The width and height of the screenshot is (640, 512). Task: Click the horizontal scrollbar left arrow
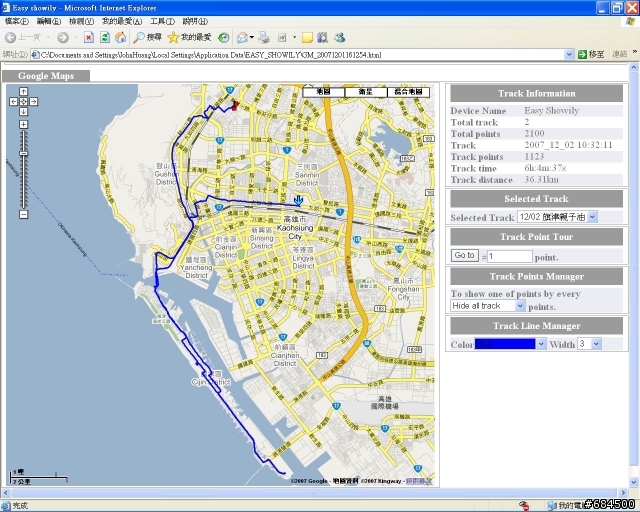point(6,492)
